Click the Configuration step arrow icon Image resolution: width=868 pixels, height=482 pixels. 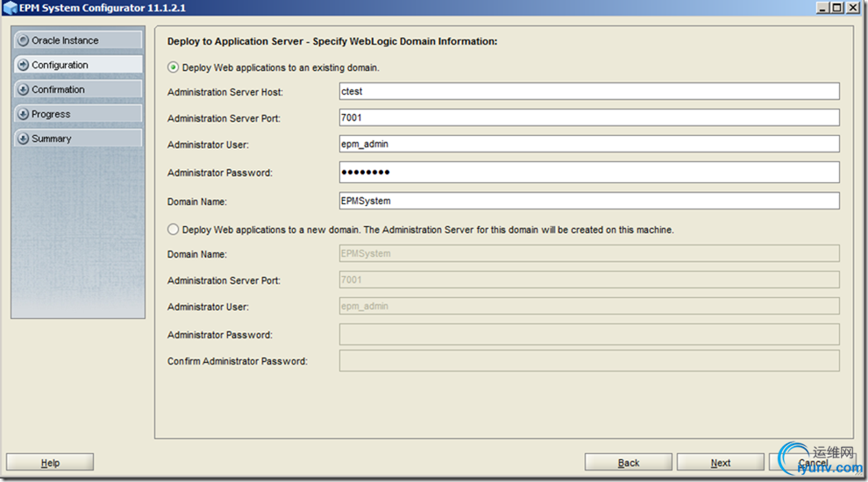[x=24, y=65]
